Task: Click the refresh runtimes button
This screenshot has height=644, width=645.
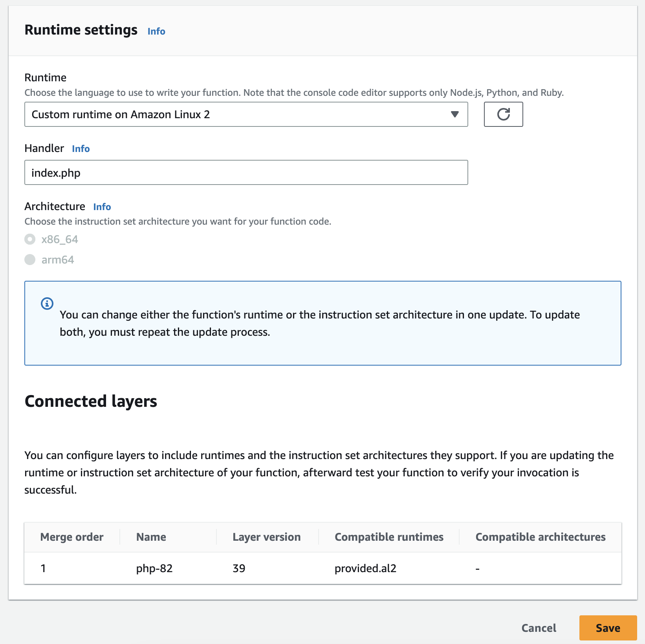Action: tap(503, 114)
